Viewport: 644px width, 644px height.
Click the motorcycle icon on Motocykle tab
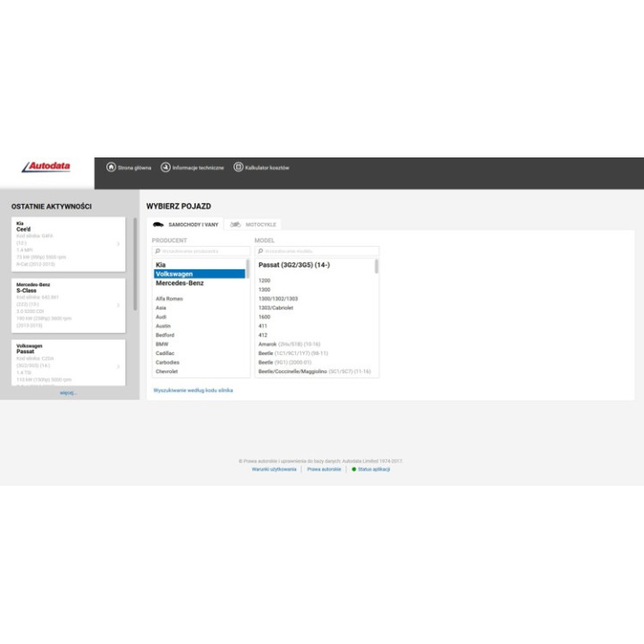(235, 225)
